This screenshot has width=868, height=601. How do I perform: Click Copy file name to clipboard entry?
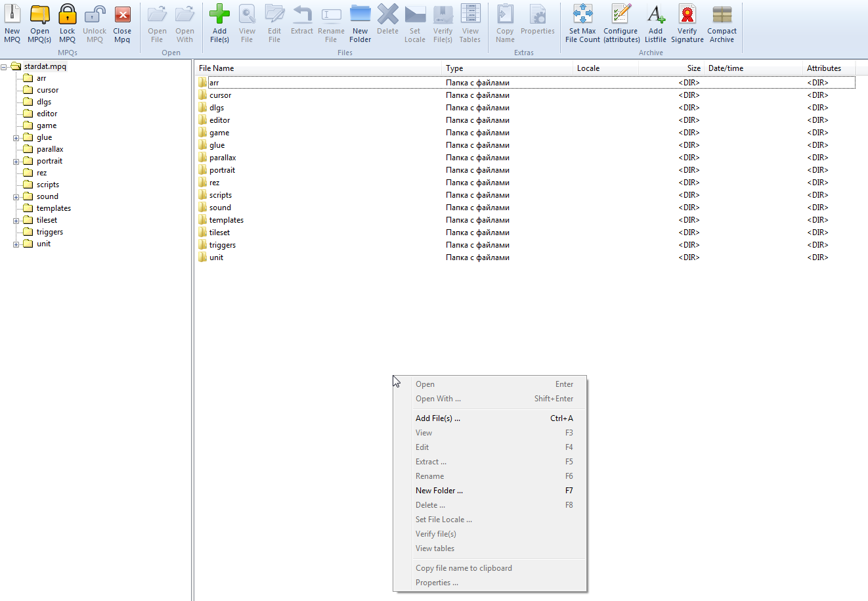click(490, 568)
